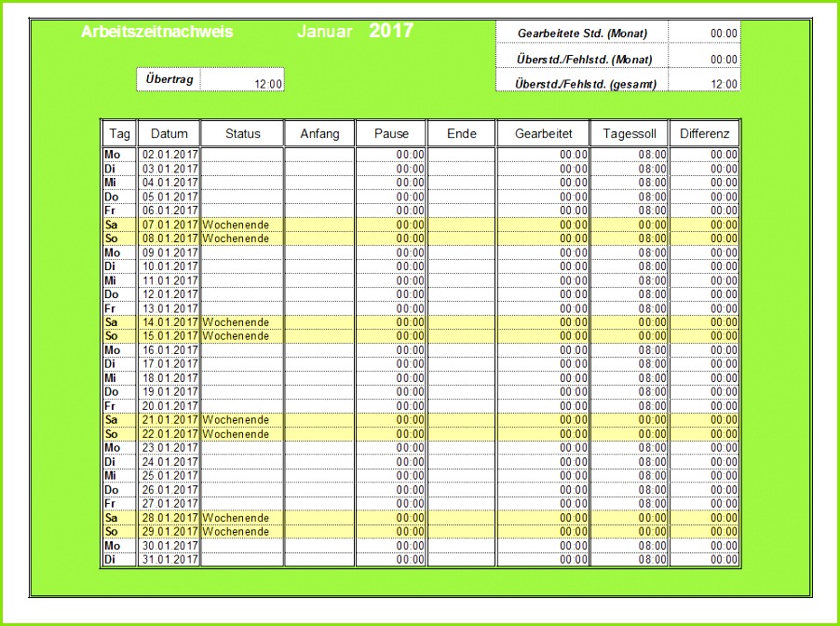The width and height of the screenshot is (840, 626).
Task: Select date cell 09.01.2017
Action: 169,252
